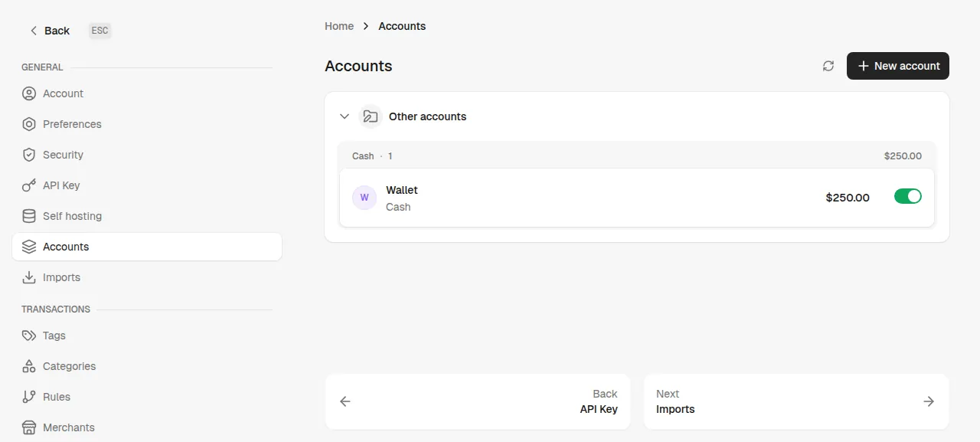Image resolution: width=980 pixels, height=442 pixels.
Task: Open Merchants under Transactions
Action: [147, 427]
